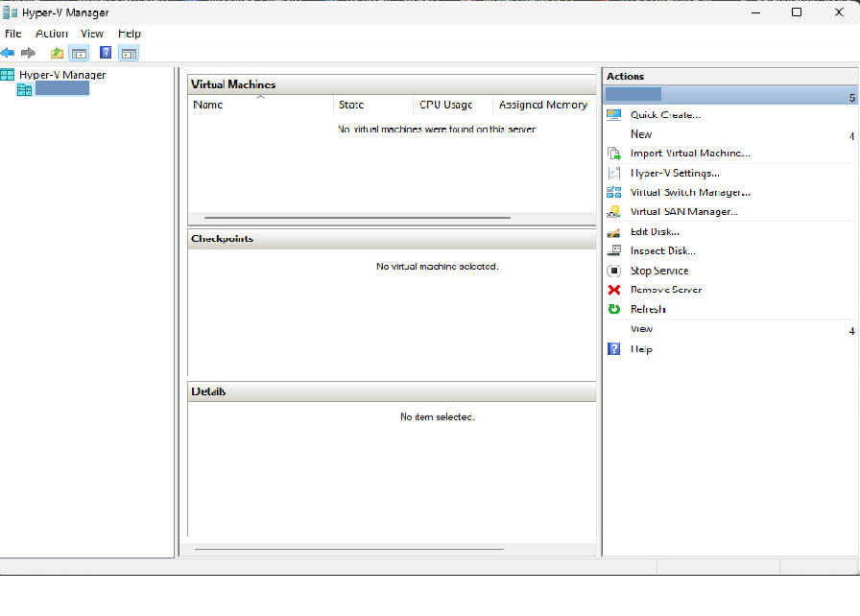Choose Edit Disk action
The width and height of the screenshot is (860, 616).
(655, 232)
